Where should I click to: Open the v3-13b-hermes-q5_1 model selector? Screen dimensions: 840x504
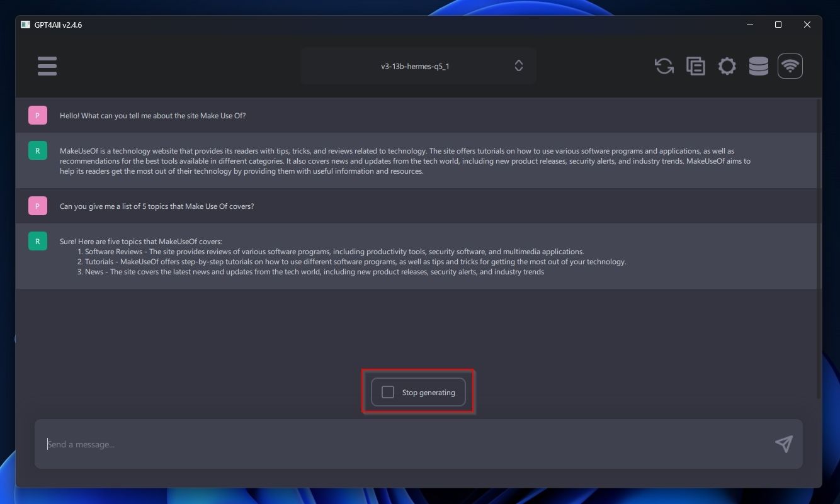[416, 66]
